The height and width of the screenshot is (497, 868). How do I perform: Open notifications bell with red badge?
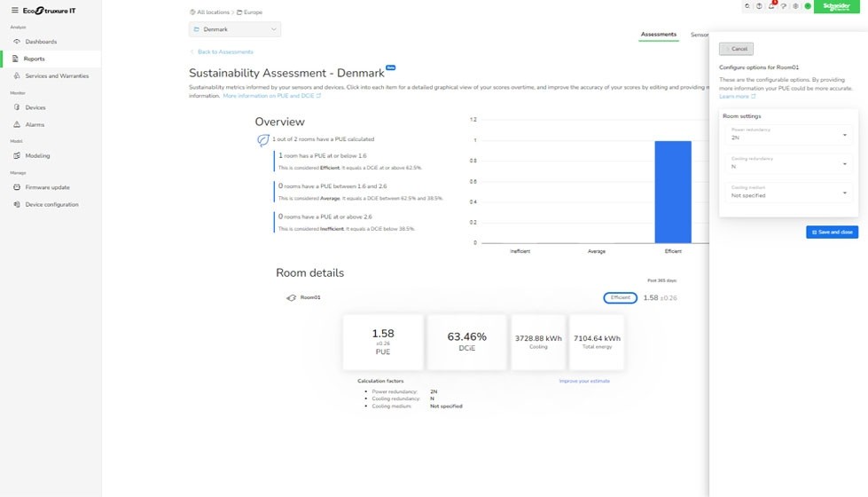[772, 6]
